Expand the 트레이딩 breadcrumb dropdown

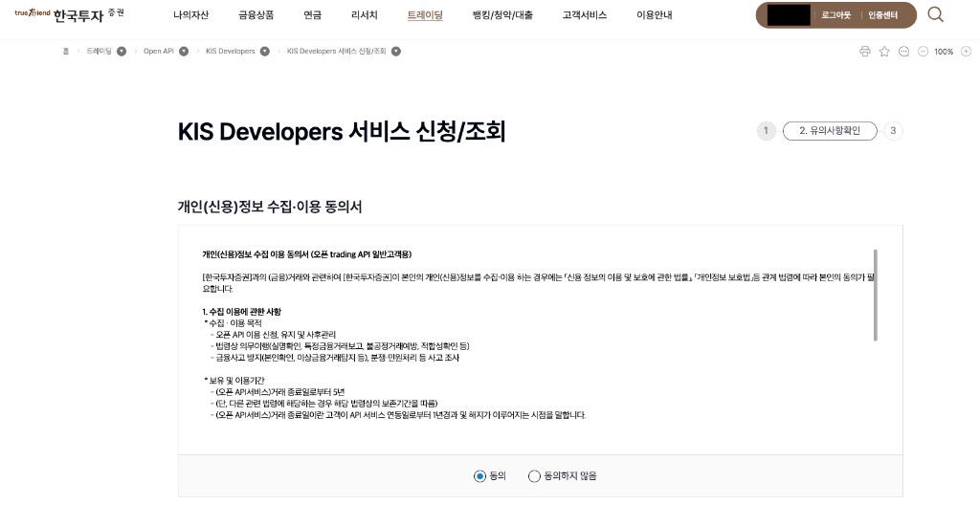coord(122,52)
